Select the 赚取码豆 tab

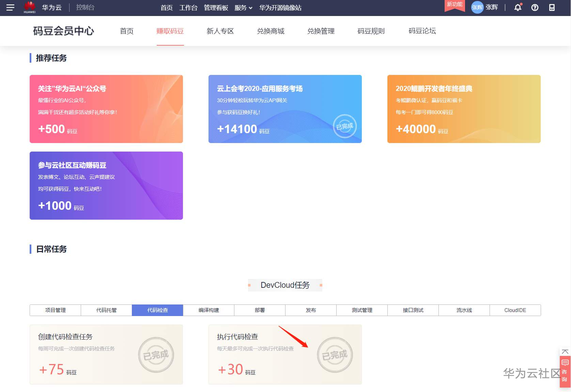click(170, 31)
